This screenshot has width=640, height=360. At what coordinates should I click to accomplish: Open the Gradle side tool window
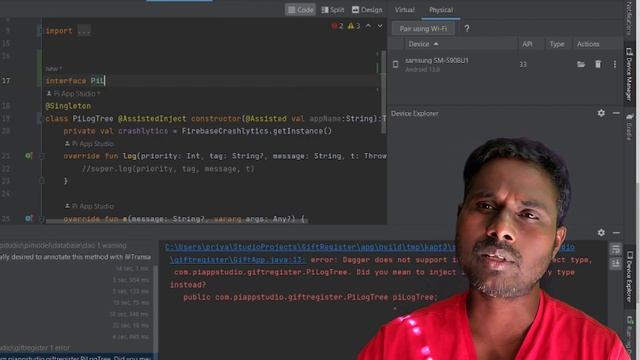pyautogui.click(x=630, y=127)
